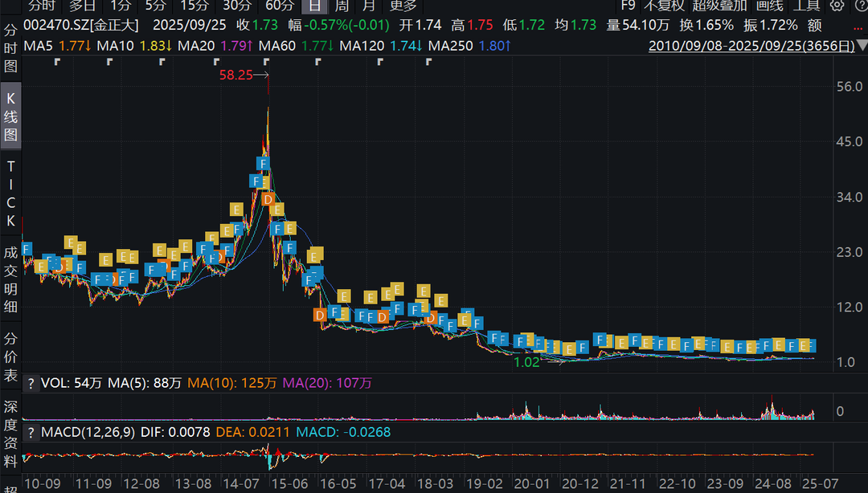This screenshot has width=868, height=493.
Task: Click the question mark beside MACD(12,26,9)
Action: click(31, 433)
